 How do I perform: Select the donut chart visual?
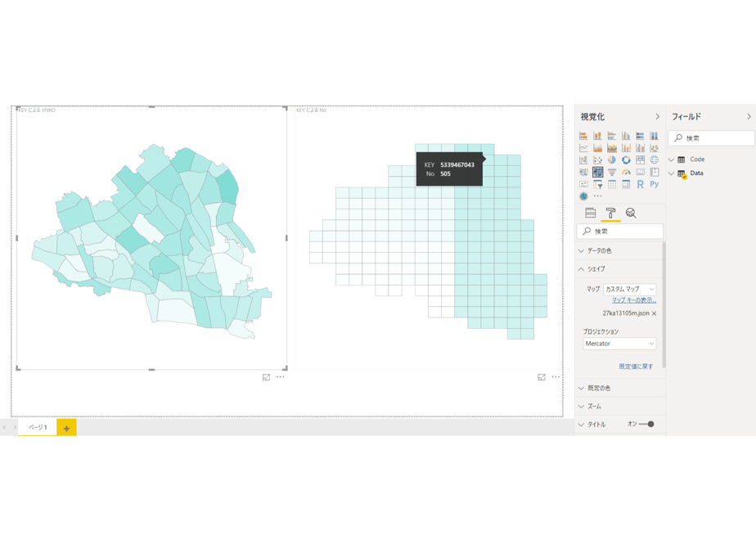pyautogui.click(x=626, y=160)
